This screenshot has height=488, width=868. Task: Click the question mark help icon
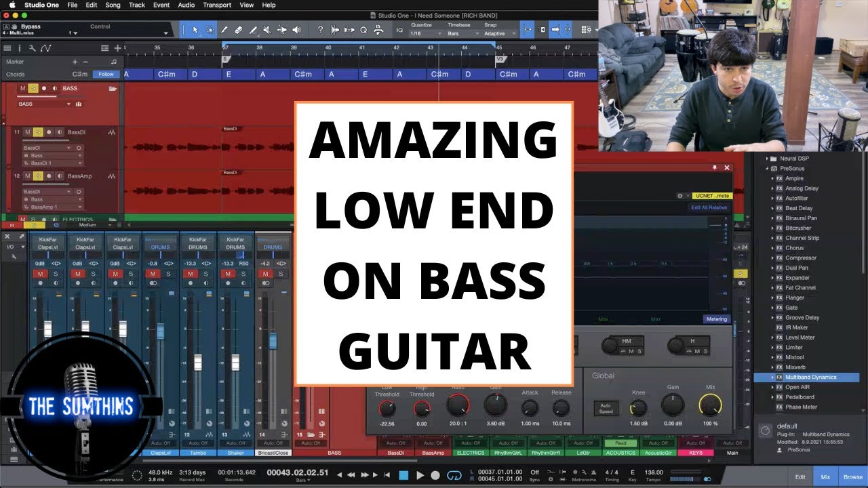320,30
